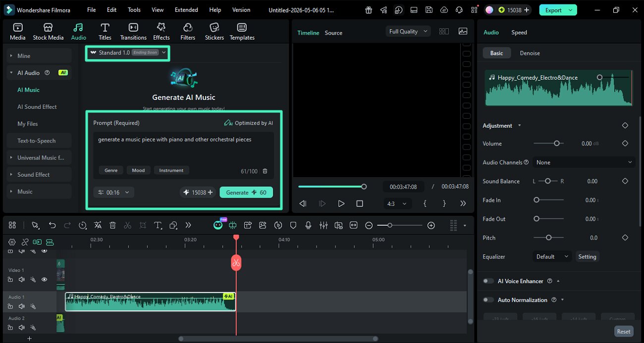Toggle Volume keyframe diamond
This screenshot has width=644, height=343.
click(625, 144)
